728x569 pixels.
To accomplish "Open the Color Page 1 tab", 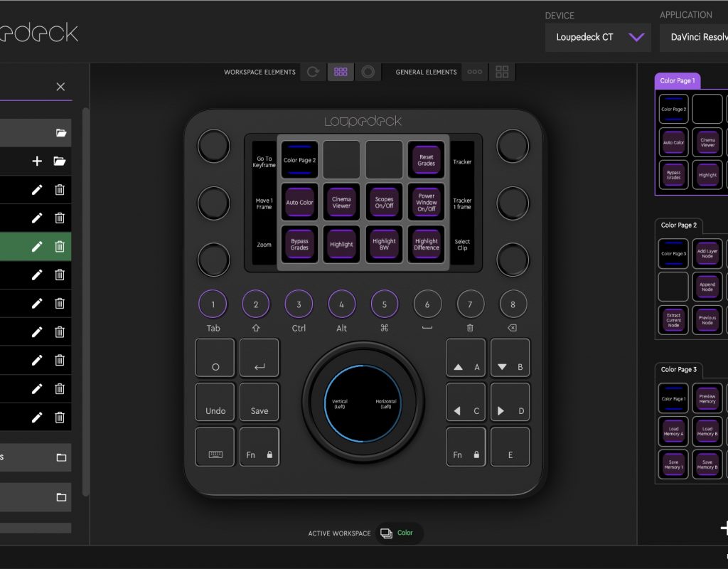I will [x=678, y=81].
